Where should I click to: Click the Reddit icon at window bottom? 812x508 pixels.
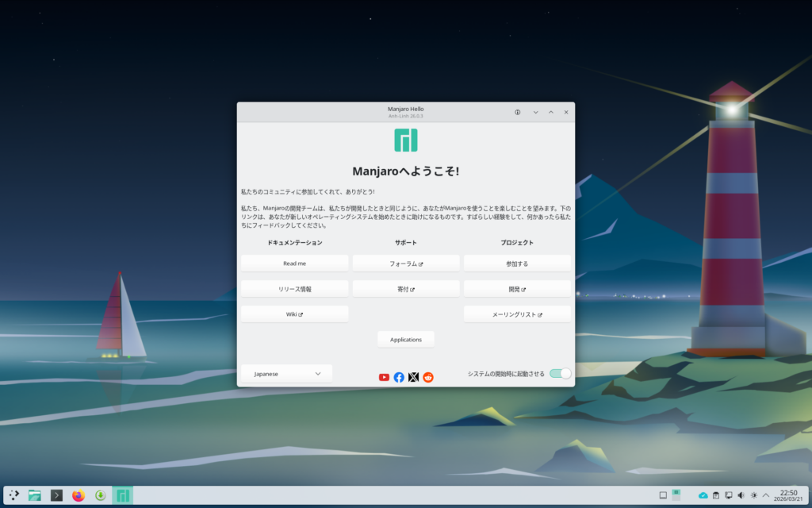[428, 377]
